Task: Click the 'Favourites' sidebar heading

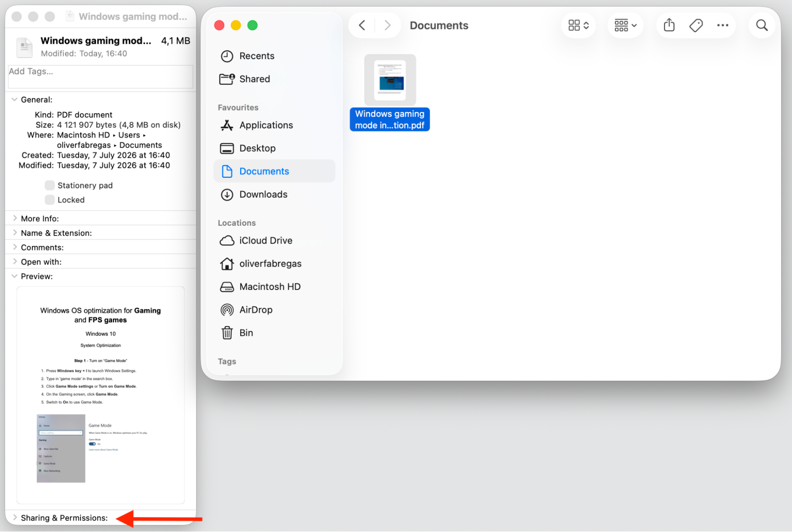Action: tap(238, 107)
